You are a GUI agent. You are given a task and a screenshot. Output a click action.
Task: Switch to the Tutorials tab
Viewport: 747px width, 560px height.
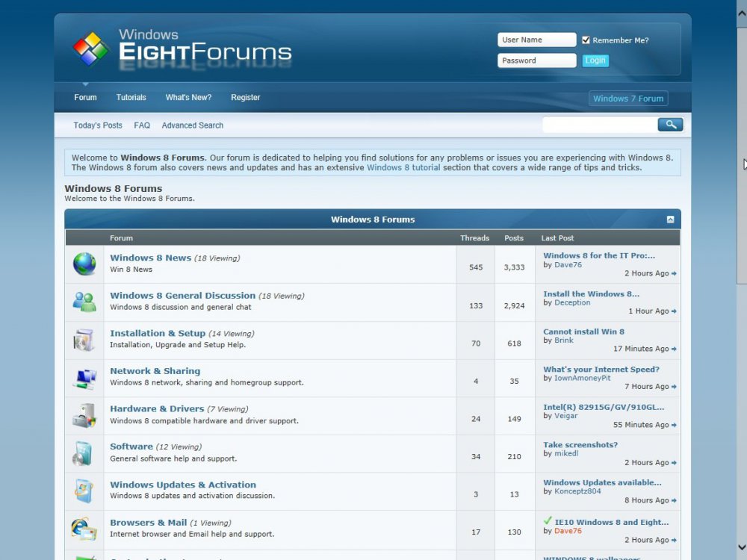click(131, 97)
